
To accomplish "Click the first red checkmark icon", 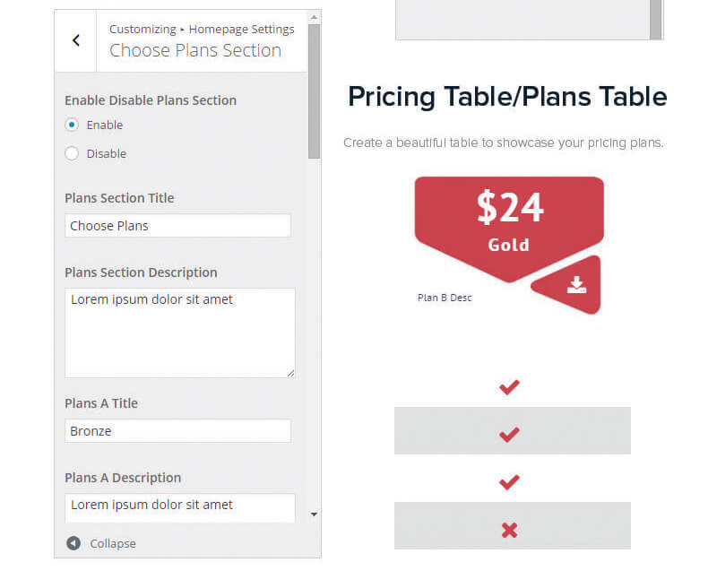I will pyautogui.click(x=509, y=387).
